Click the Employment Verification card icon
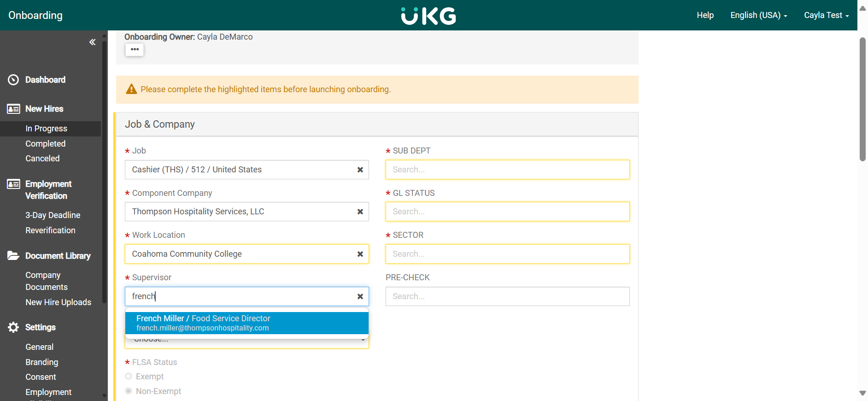868x401 pixels. [x=13, y=184]
